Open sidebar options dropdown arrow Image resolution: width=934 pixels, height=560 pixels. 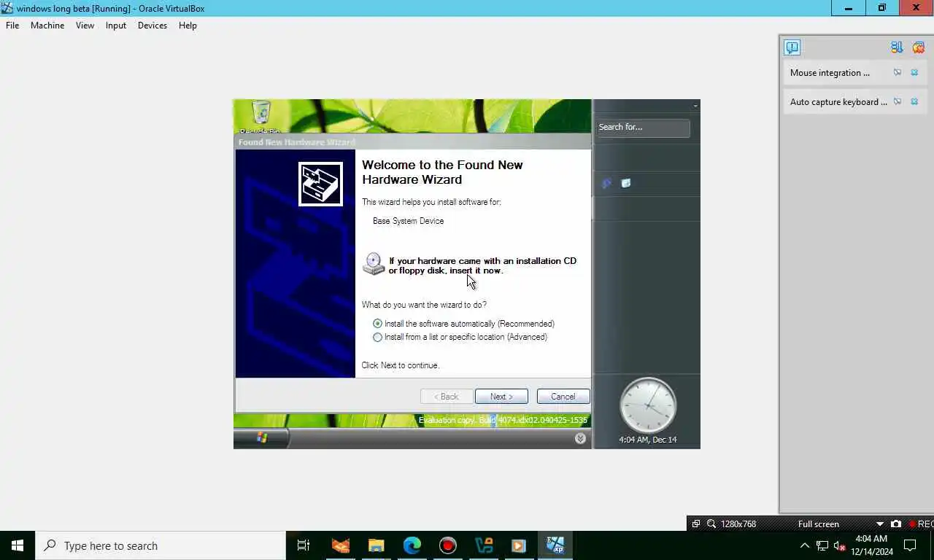click(695, 106)
